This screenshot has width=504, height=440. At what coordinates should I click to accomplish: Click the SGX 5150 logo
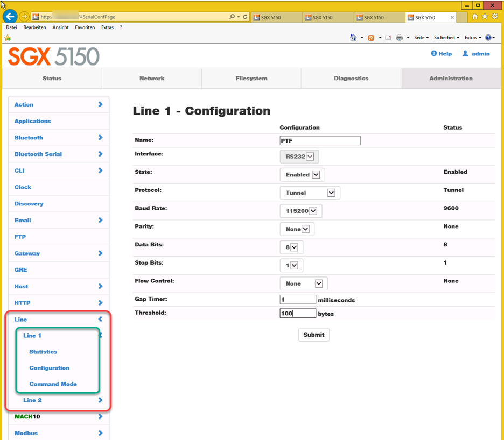point(54,56)
